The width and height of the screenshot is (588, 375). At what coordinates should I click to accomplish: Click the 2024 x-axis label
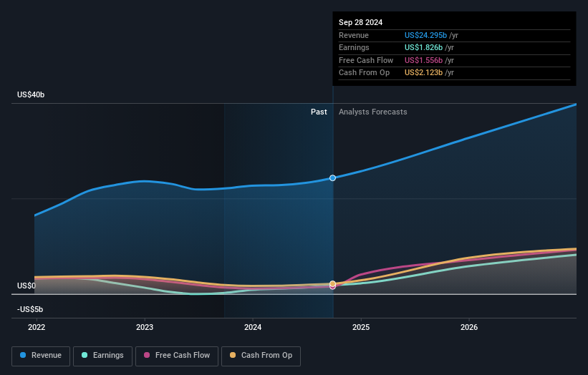[253, 328]
